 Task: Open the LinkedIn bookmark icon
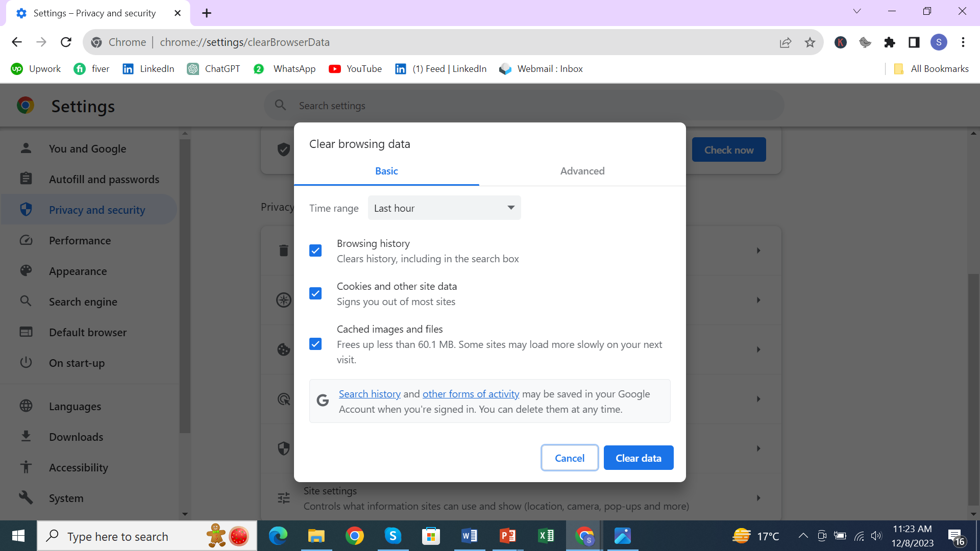click(127, 69)
